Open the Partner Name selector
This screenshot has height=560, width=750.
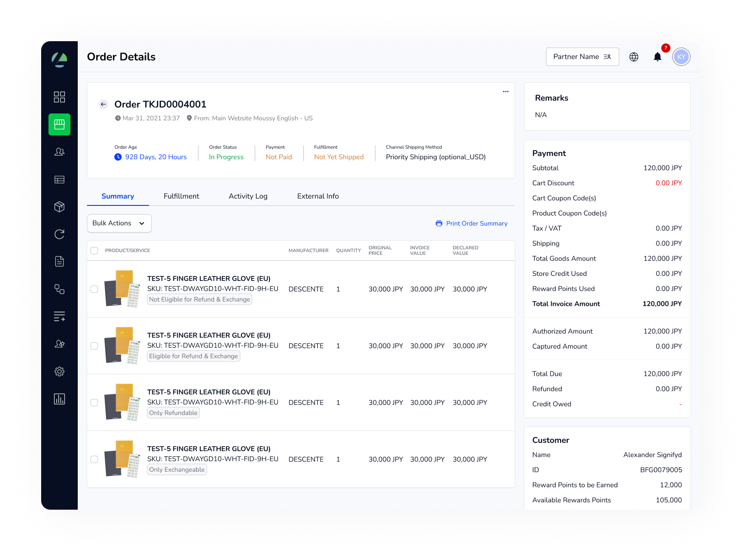tap(583, 57)
